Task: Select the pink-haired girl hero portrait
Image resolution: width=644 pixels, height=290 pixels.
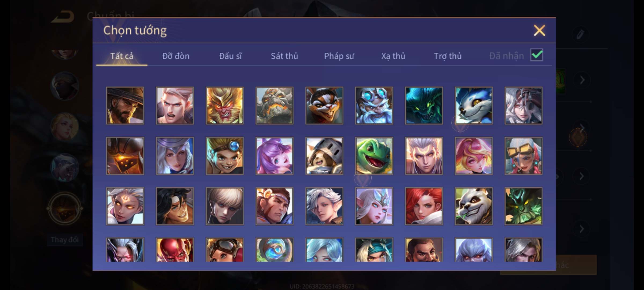Action: [474, 156]
